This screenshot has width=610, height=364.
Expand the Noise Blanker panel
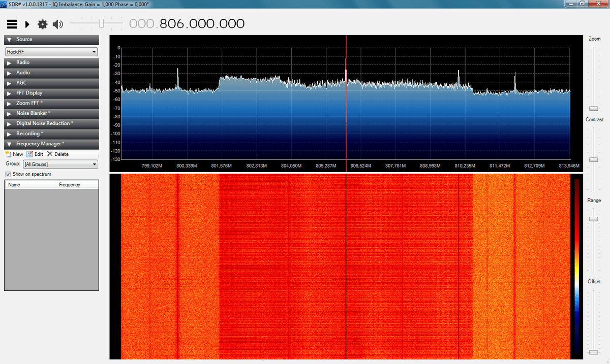pyautogui.click(x=51, y=113)
